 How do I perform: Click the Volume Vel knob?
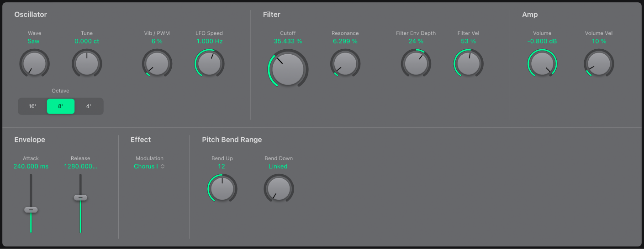(599, 63)
